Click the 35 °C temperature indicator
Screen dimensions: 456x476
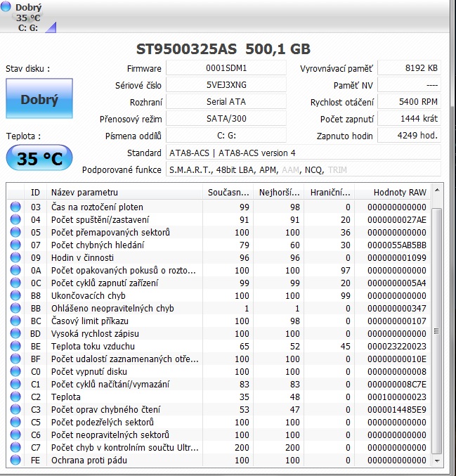pyautogui.click(x=39, y=158)
